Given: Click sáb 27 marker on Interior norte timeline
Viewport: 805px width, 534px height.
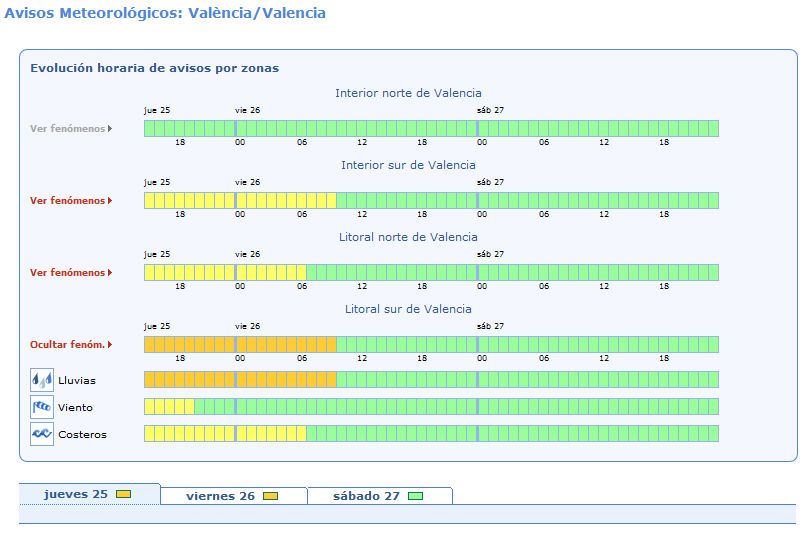Looking at the screenshot, I should [490, 110].
